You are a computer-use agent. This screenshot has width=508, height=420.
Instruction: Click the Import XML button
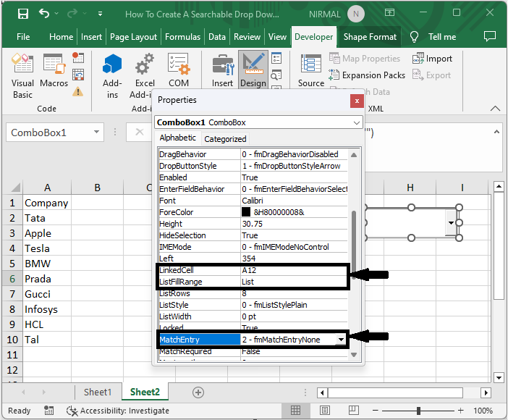[x=432, y=59]
